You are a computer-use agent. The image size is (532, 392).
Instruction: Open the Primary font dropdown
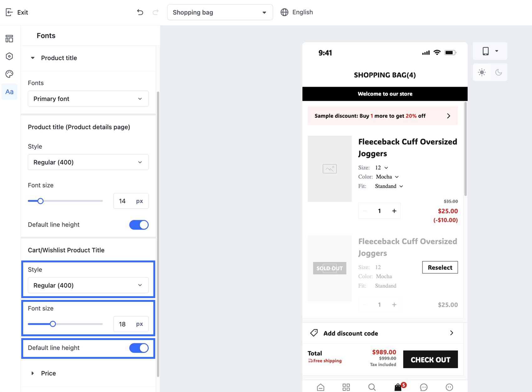point(88,99)
